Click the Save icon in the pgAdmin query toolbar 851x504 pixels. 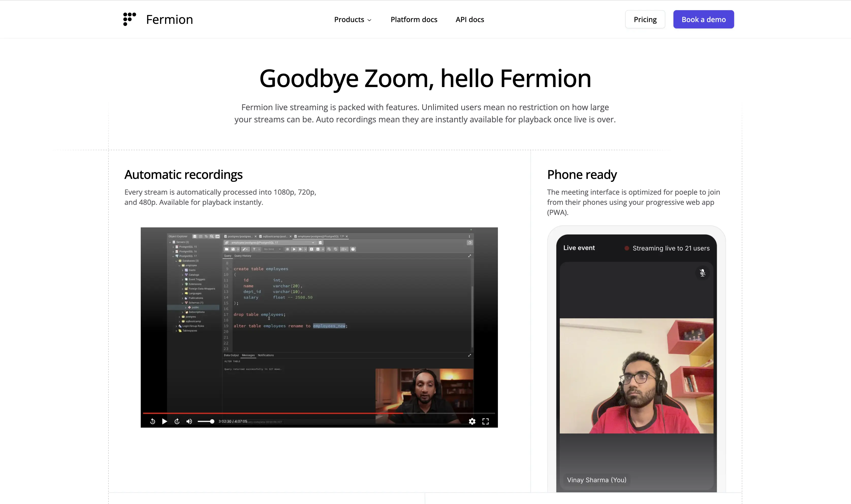[233, 249]
